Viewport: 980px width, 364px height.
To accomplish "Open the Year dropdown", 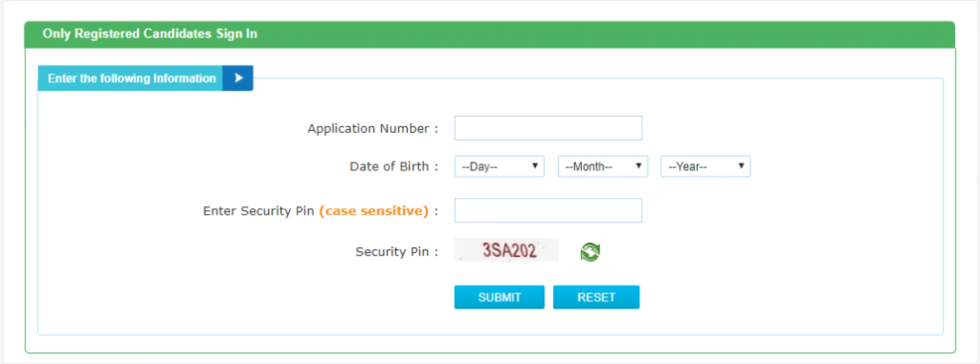I will pos(705,167).
